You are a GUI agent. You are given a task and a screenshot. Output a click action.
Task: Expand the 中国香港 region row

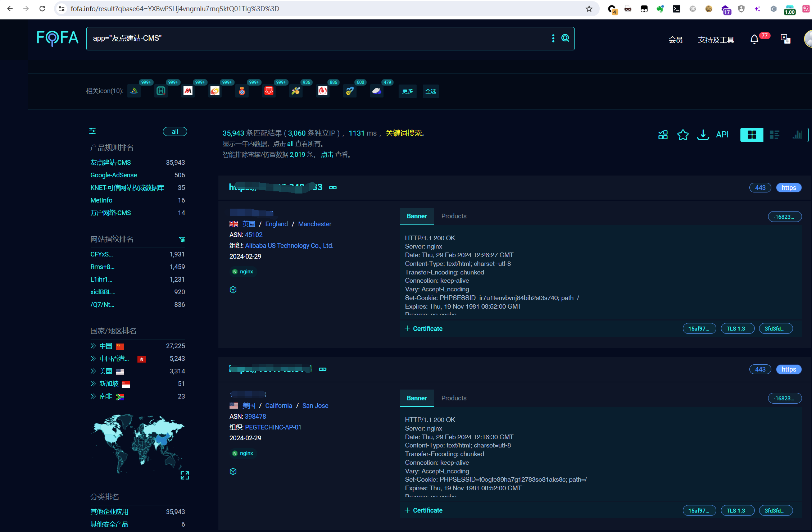[x=93, y=359]
